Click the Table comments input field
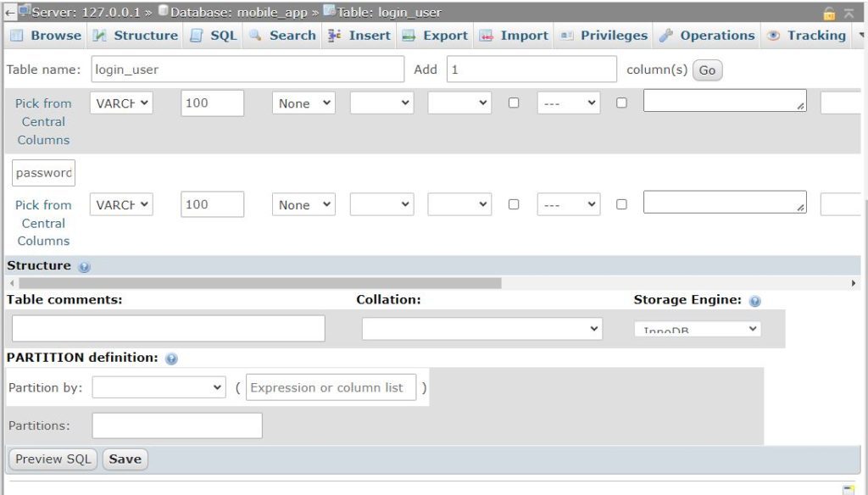The width and height of the screenshot is (868, 495). tap(167, 328)
